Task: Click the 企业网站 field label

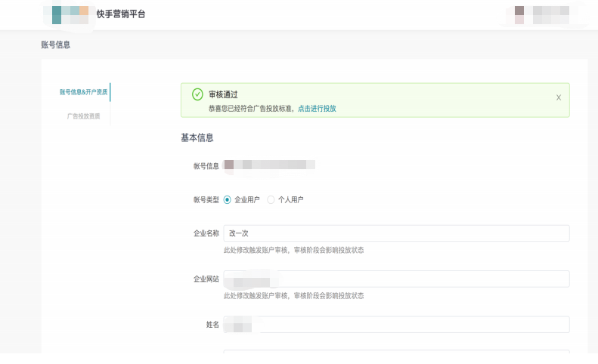Action: [206, 279]
